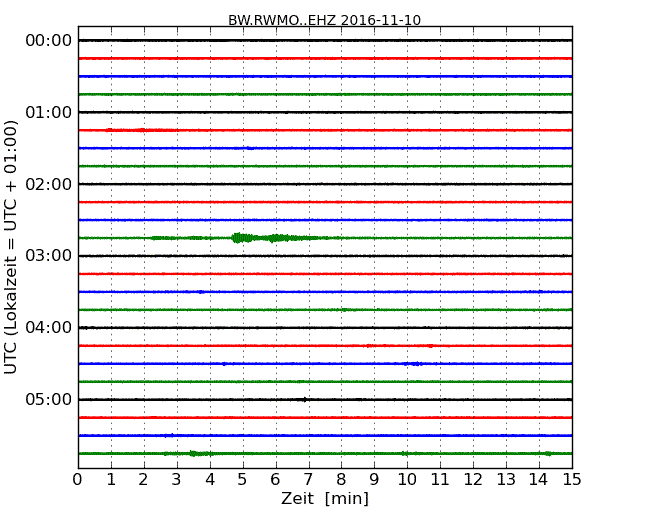Click the x-axis tick label 6
The height and width of the screenshot is (520, 650).
(275, 480)
